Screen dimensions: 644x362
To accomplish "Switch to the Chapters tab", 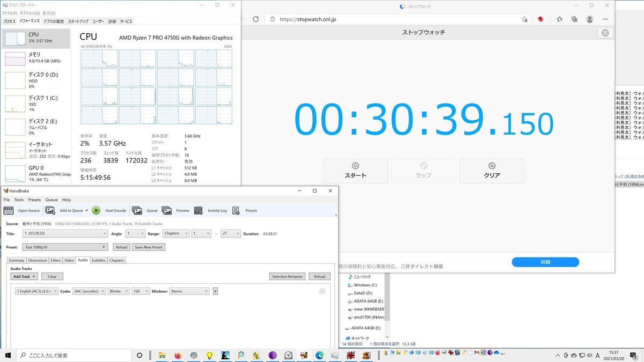I will pyautogui.click(x=116, y=260).
